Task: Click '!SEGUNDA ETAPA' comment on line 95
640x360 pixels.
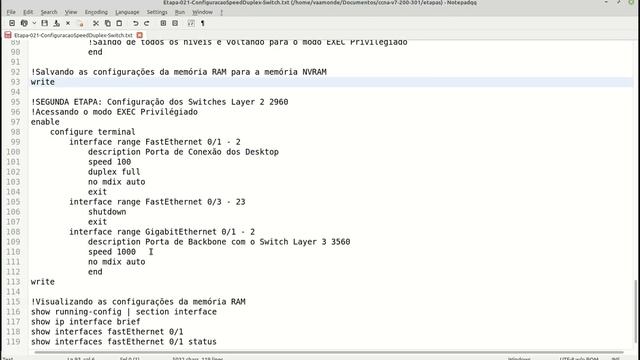Action: [159, 102]
